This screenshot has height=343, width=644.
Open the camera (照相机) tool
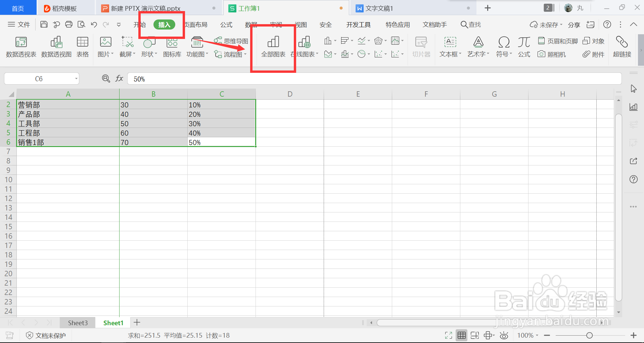point(552,54)
